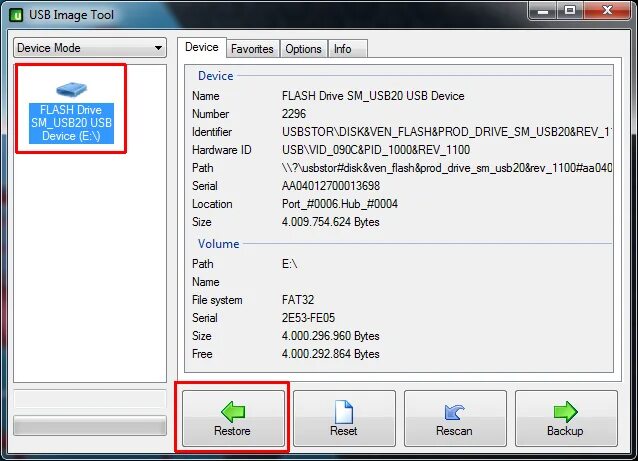Image resolution: width=638 pixels, height=461 pixels.
Task: Click the volume Path value E:\
Action: (290, 264)
